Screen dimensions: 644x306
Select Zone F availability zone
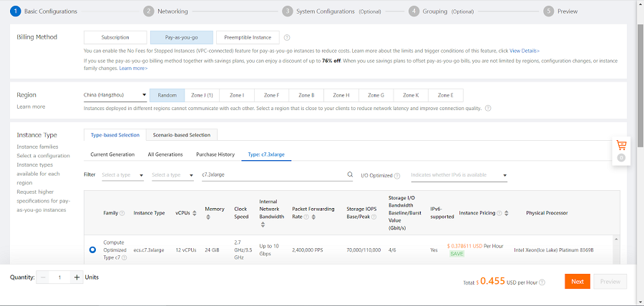271,95
